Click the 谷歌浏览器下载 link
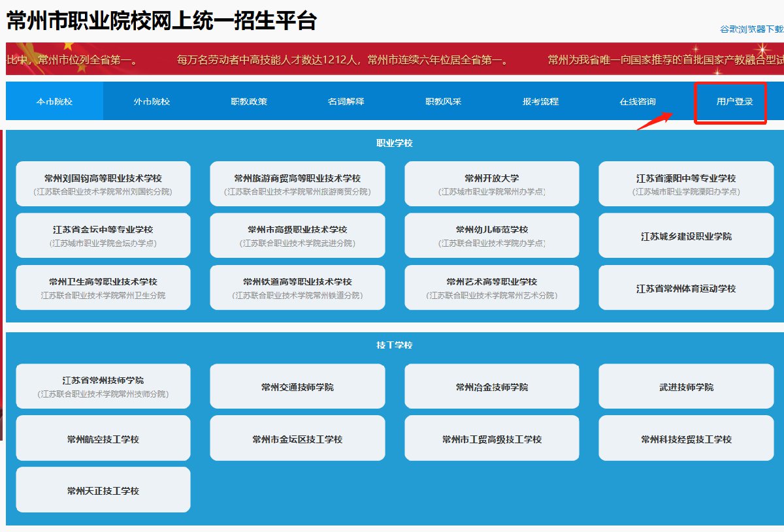The image size is (784, 532). pyautogui.click(x=751, y=29)
